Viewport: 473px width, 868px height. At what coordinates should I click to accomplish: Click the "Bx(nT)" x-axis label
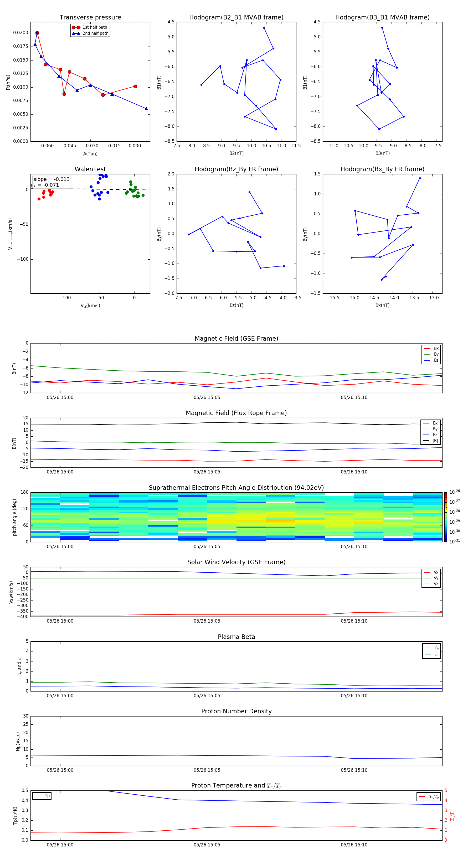tap(382, 305)
